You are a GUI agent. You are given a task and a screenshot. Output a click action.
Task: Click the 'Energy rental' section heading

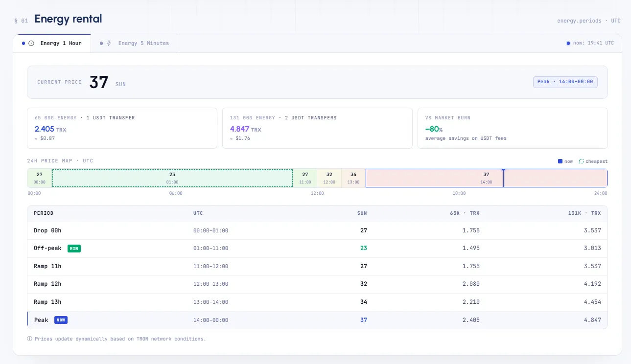[x=68, y=19]
